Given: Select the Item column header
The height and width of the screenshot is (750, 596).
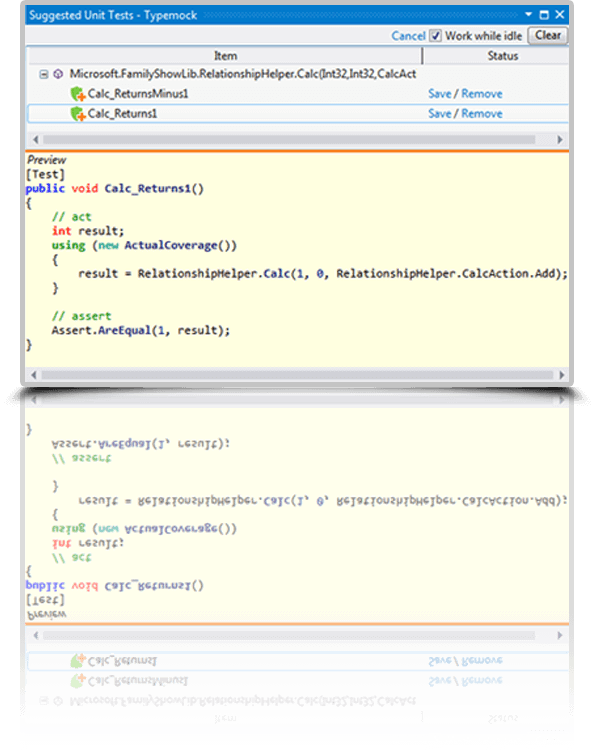Looking at the screenshot, I should pos(225,56).
